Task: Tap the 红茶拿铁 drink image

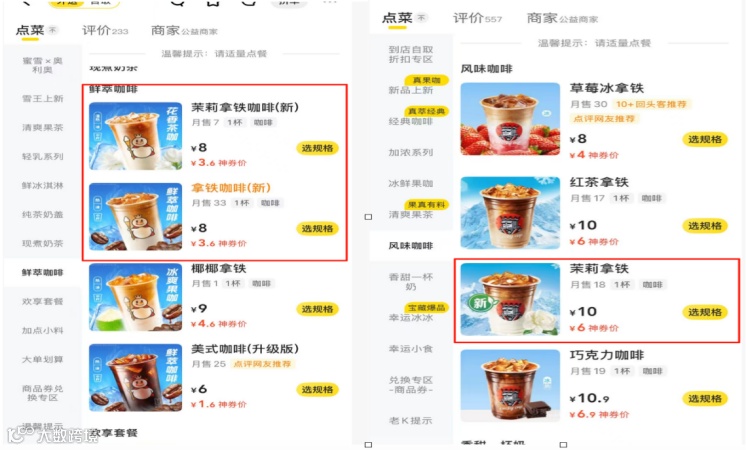Action: [x=510, y=213]
